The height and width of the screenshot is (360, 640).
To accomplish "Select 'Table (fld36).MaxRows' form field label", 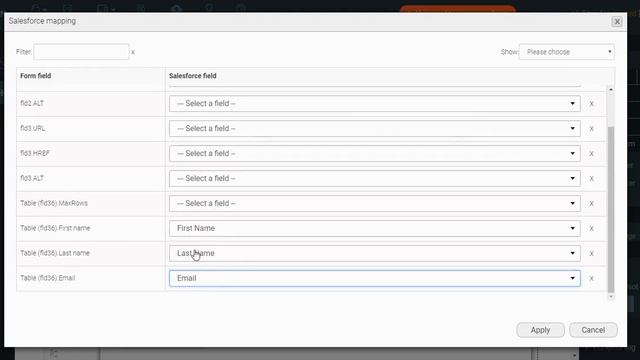I will coord(54,203).
